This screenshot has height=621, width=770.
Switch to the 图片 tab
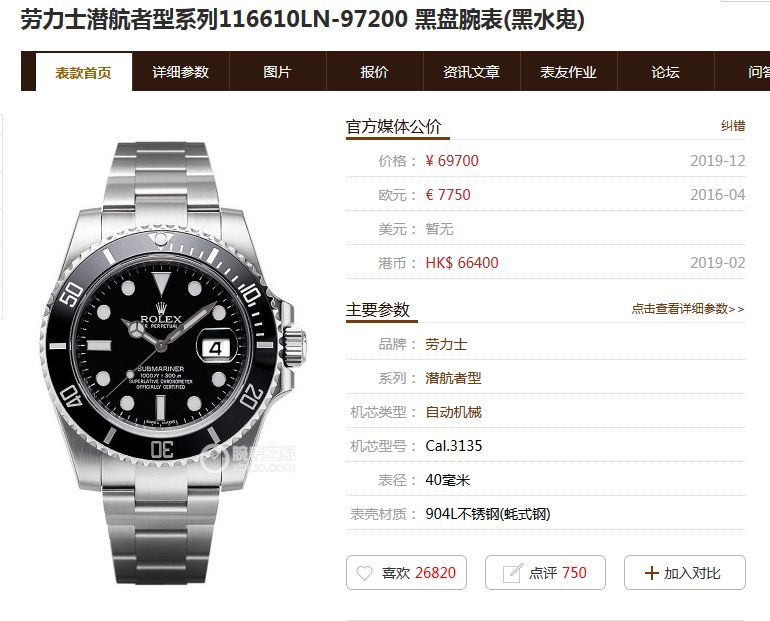click(x=277, y=72)
